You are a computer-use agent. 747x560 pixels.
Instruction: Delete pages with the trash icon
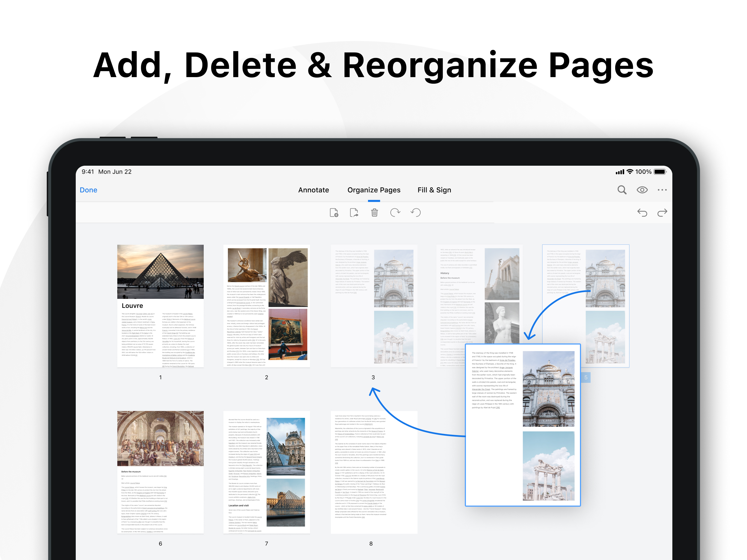374,212
